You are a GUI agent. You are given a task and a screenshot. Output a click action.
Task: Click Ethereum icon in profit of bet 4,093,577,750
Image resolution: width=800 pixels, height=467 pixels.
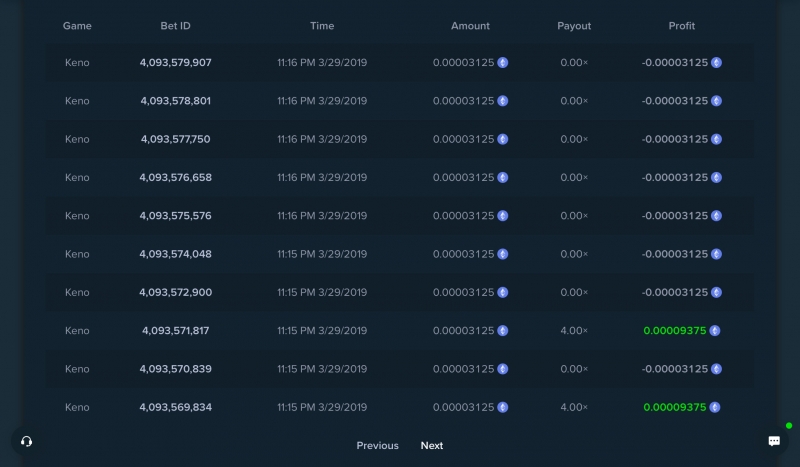pos(716,139)
